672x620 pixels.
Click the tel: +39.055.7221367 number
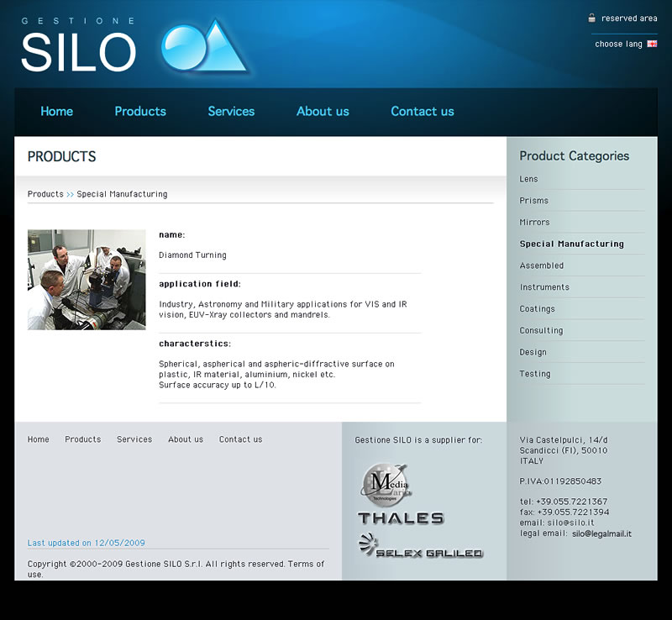click(x=564, y=502)
